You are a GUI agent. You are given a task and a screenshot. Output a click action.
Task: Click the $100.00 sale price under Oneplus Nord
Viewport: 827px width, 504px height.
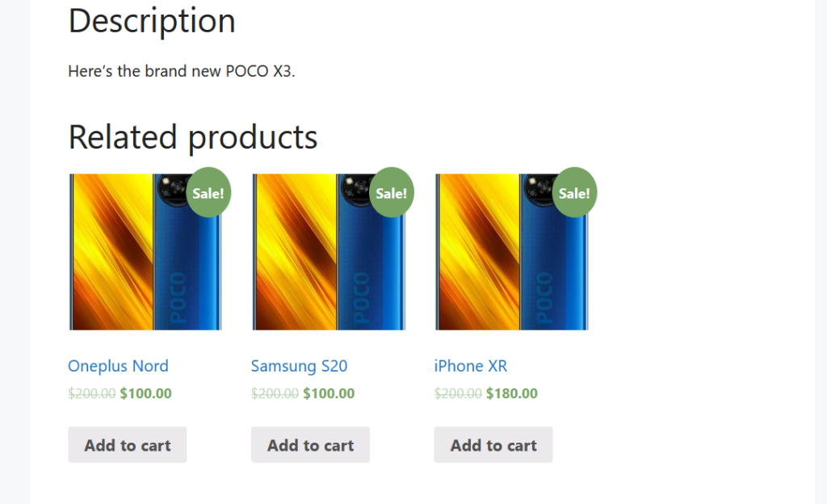[x=145, y=393]
